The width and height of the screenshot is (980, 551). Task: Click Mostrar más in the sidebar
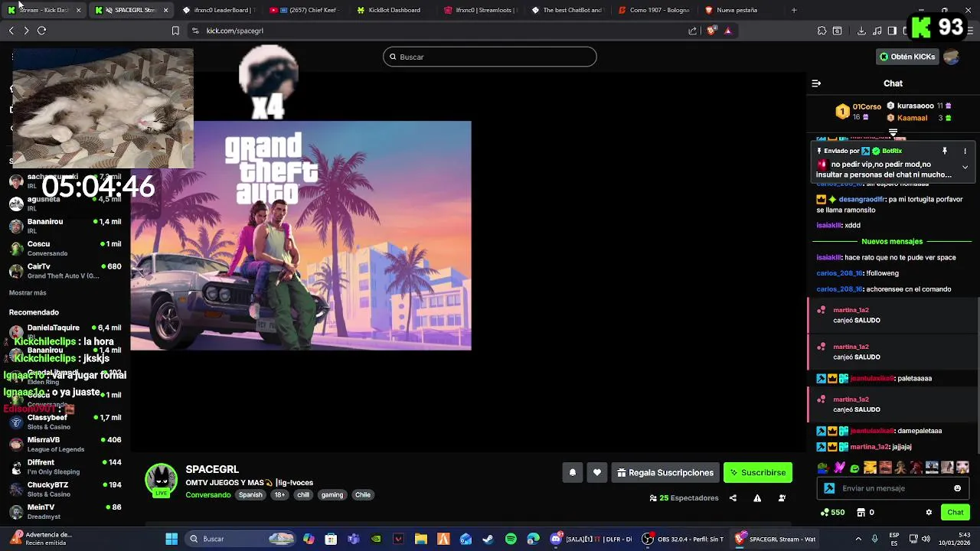28,293
